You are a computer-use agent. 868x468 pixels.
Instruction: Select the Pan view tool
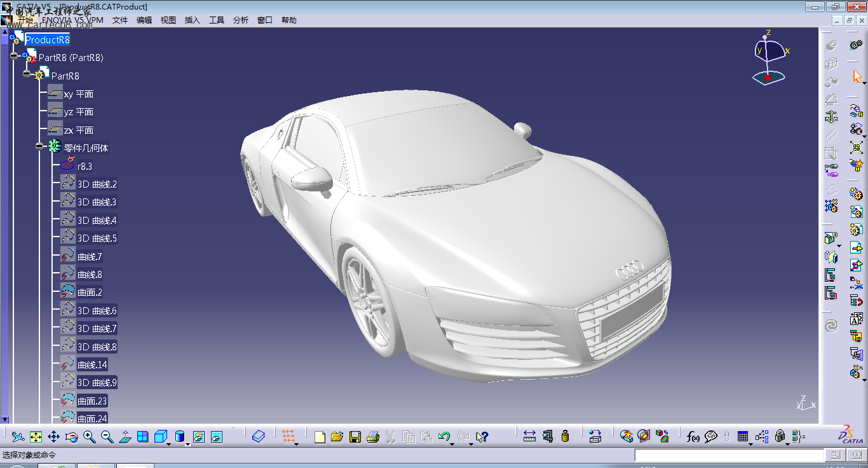pos(54,437)
